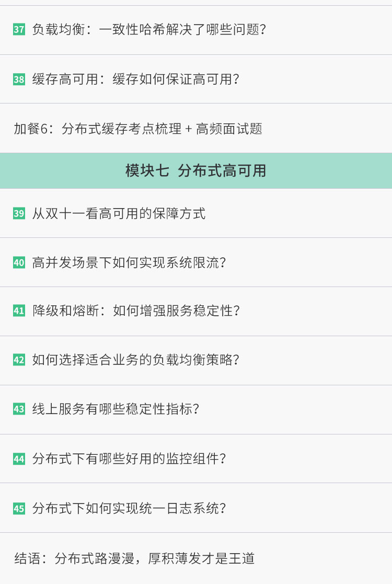Screen dimensions: 392x584
Task: Open lesson 如何选择适合业务的负载均衡策略
Action: [196, 361]
